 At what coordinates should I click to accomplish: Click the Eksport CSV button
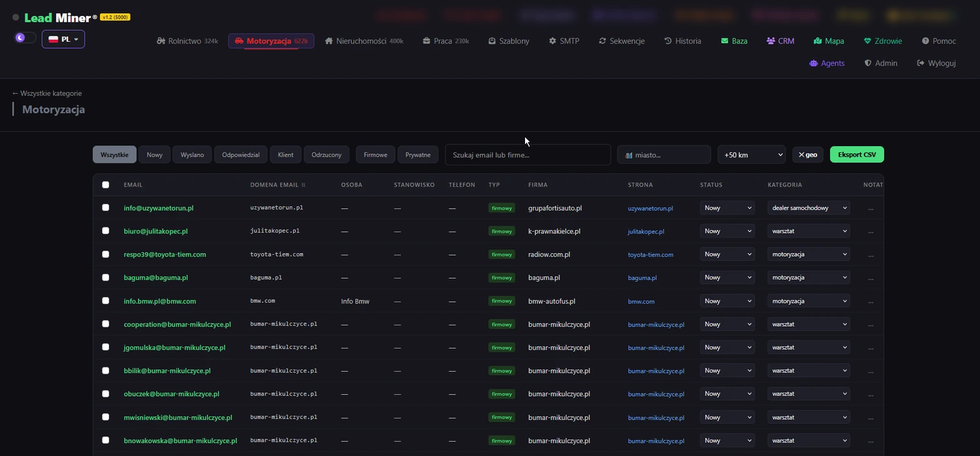click(857, 154)
